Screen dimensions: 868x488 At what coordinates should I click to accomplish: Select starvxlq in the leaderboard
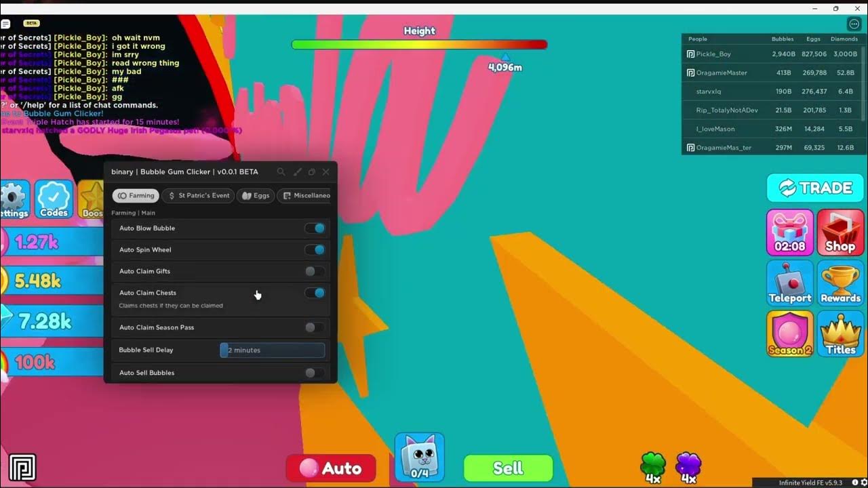pyautogui.click(x=774, y=91)
